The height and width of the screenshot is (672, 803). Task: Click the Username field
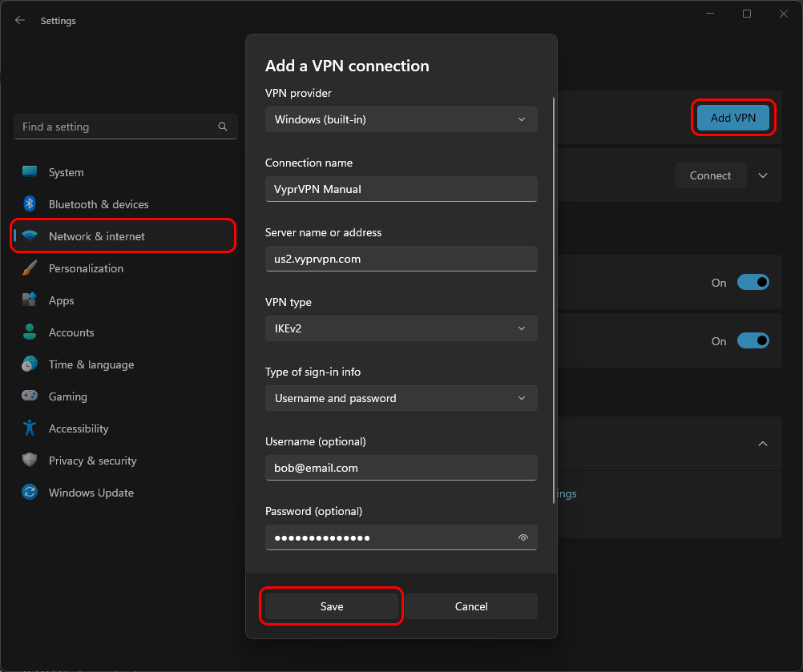(x=401, y=467)
